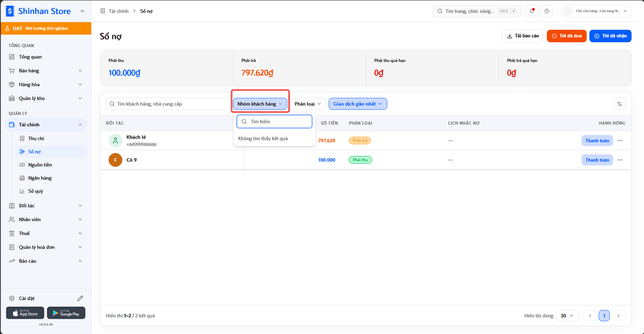Go to the previous page arrow
This screenshot has width=644, height=334.
(590, 316)
